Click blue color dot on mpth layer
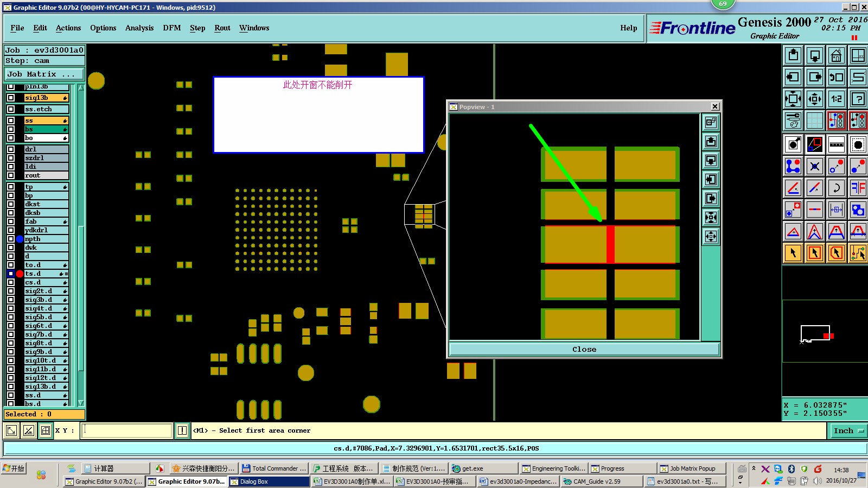 tap(20, 239)
